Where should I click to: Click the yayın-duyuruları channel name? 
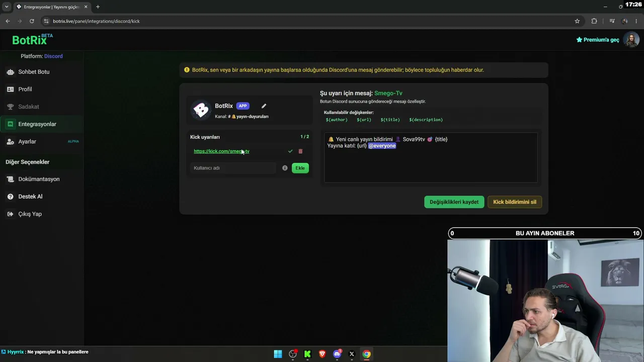coord(252,117)
